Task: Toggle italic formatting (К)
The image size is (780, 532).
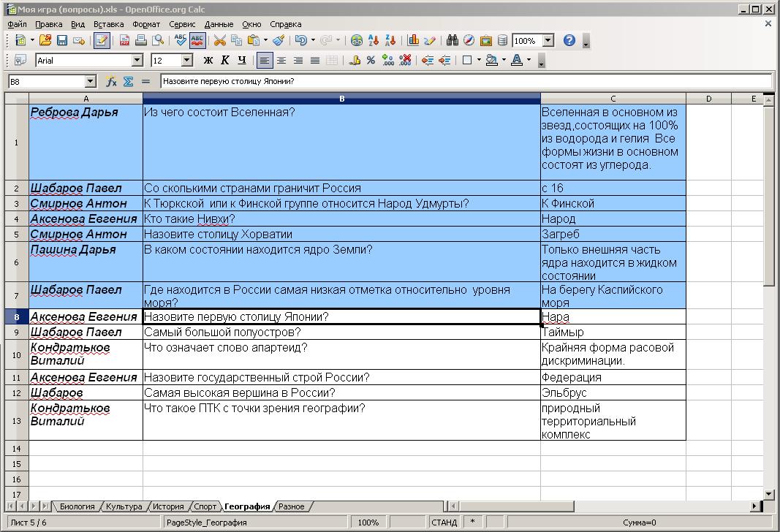Action: click(225, 61)
